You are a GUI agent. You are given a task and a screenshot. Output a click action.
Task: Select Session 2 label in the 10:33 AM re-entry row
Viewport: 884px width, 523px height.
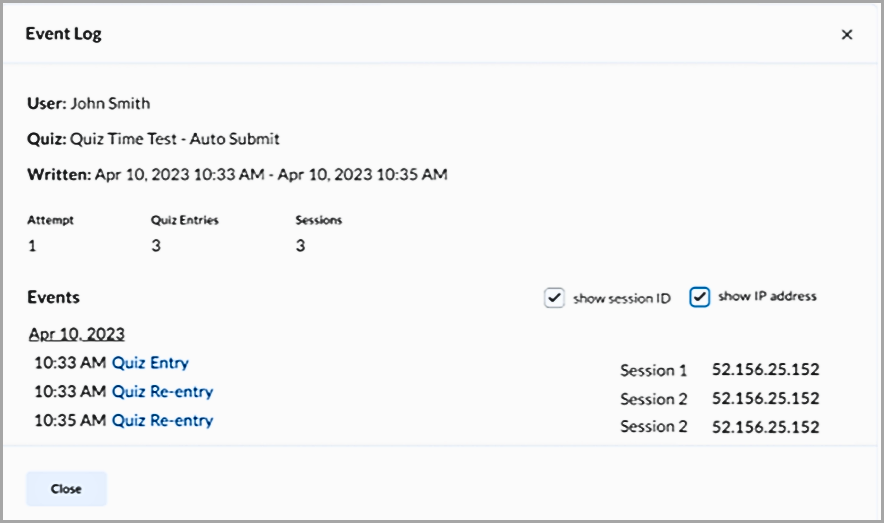click(653, 399)
